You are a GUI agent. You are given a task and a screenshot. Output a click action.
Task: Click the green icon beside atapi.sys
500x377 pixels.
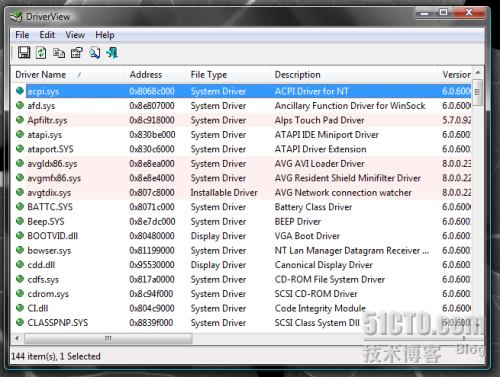point(20,134)
